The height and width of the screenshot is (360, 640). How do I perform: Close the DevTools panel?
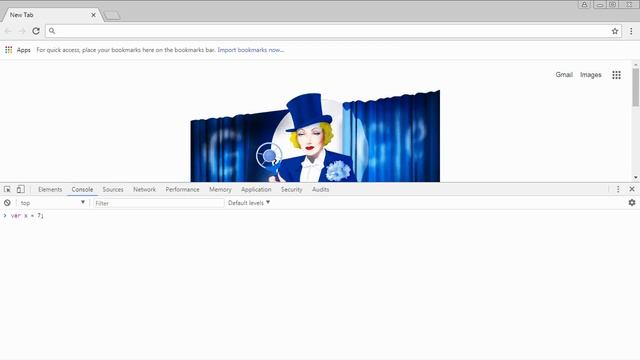(632, 189)
